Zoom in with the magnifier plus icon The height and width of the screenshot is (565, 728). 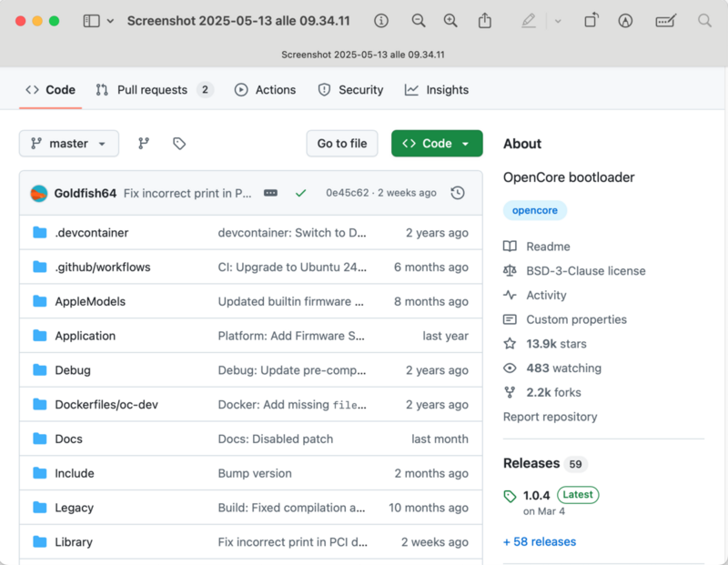(x=450, y=21)
